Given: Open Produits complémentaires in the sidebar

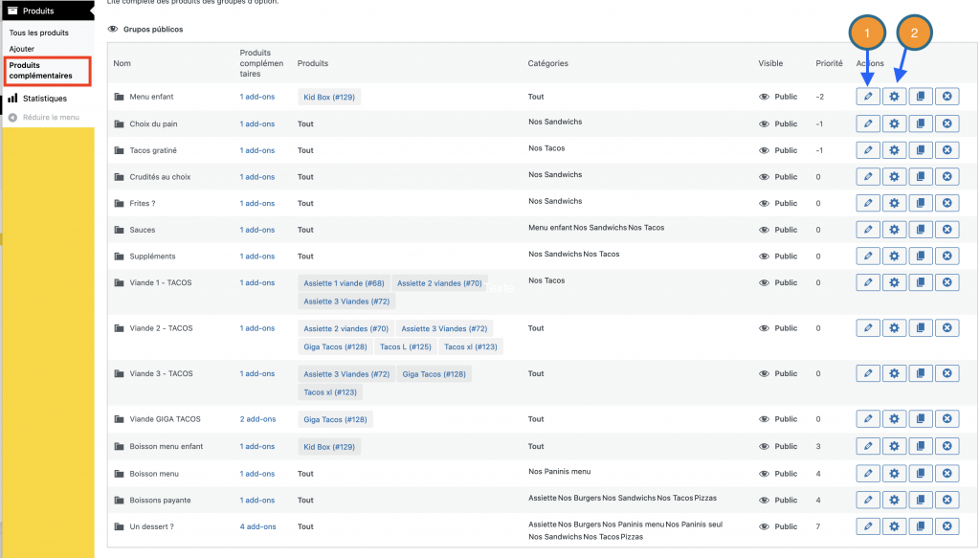Looking at the screenshot, I should tap(40, 70).
